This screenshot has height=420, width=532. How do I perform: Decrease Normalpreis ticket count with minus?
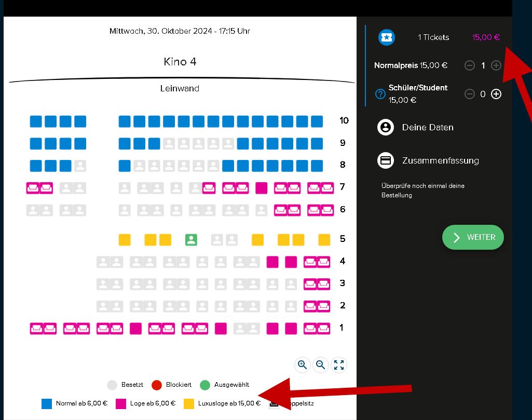pos(470,65)
